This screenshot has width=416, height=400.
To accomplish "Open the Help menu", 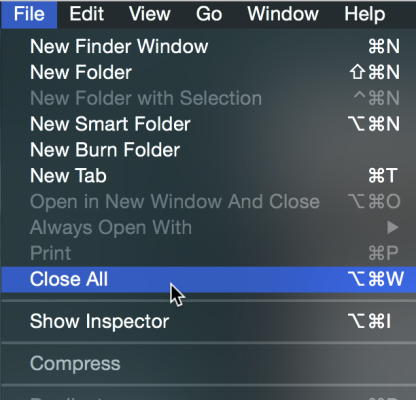I will (x=365, y=14).
